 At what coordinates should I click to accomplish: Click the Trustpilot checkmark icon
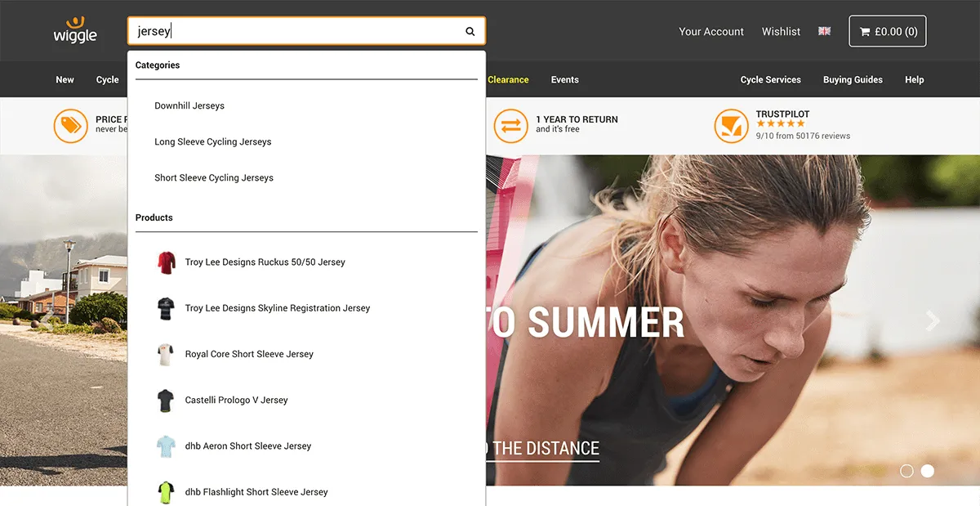731,126
